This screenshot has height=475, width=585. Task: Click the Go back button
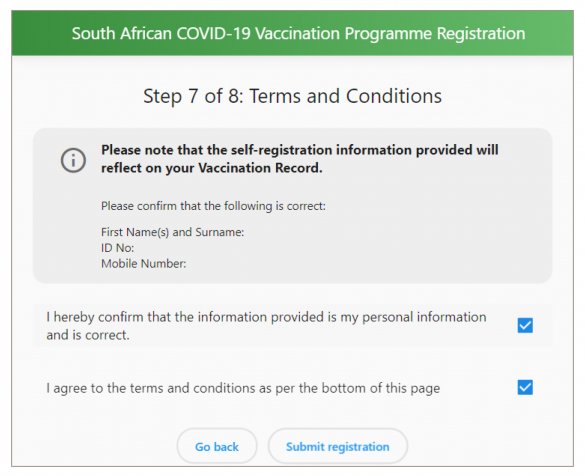tap(217, 446)
